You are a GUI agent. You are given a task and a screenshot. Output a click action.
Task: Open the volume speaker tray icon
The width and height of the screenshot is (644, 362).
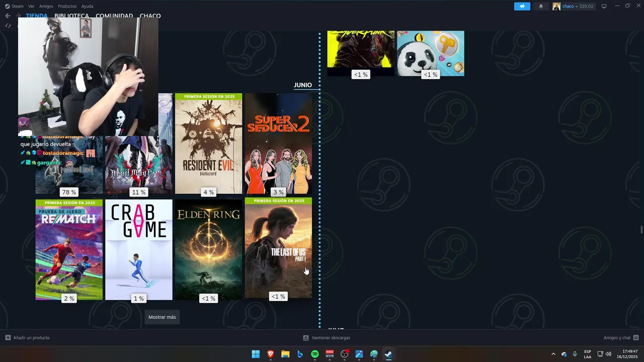[609, 354]
